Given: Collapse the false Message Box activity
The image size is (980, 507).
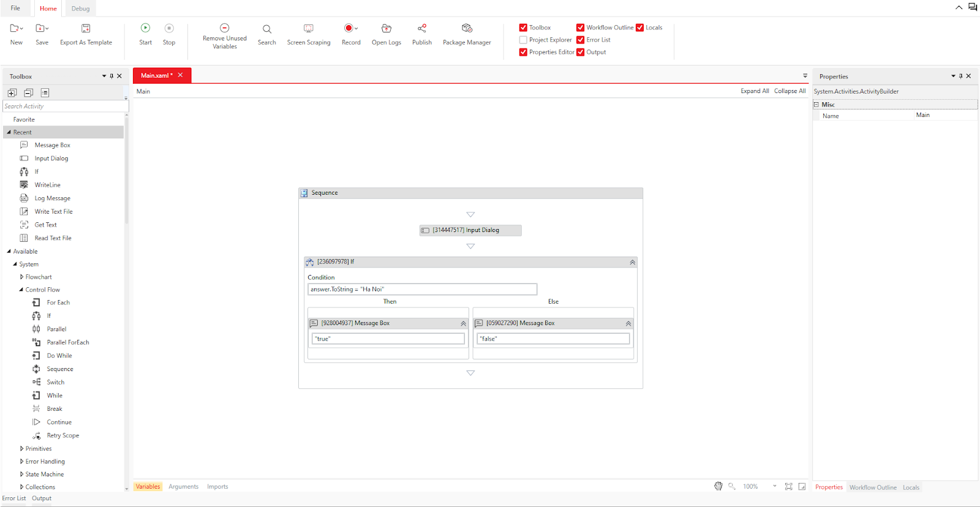Looking at the screenshot, I should click(x=628, y=323).
